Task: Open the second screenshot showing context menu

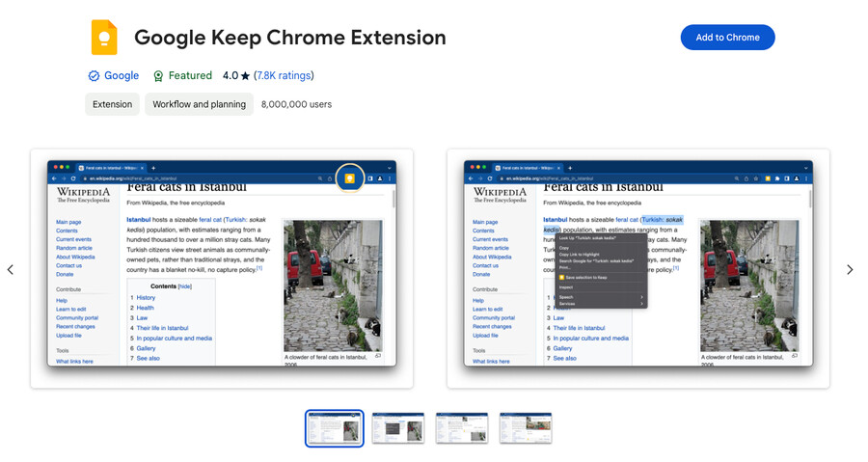Action: pyautogui.click(x=638, y=269)
